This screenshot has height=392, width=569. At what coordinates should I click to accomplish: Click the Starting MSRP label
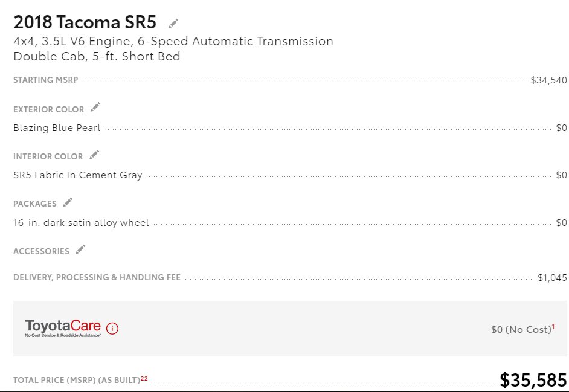46,80
